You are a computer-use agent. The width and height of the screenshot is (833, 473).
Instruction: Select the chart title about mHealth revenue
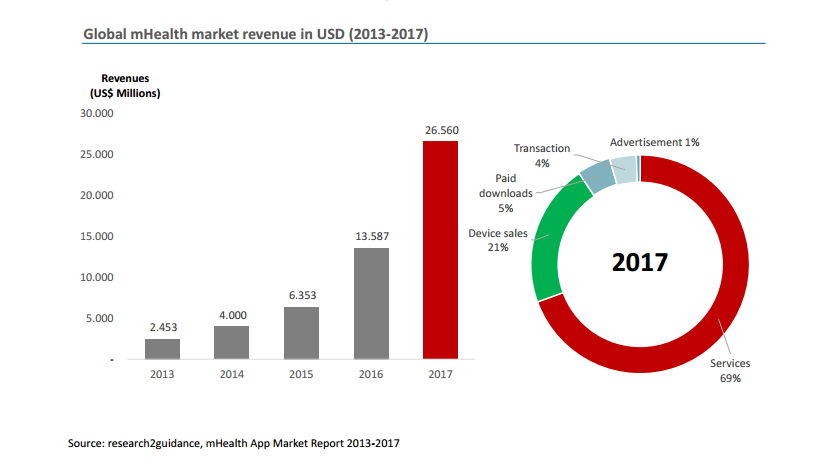(x=255, y=35)
